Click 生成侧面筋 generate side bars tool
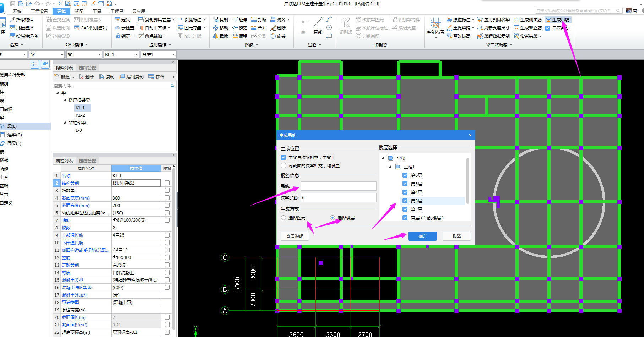 [528, 20]
